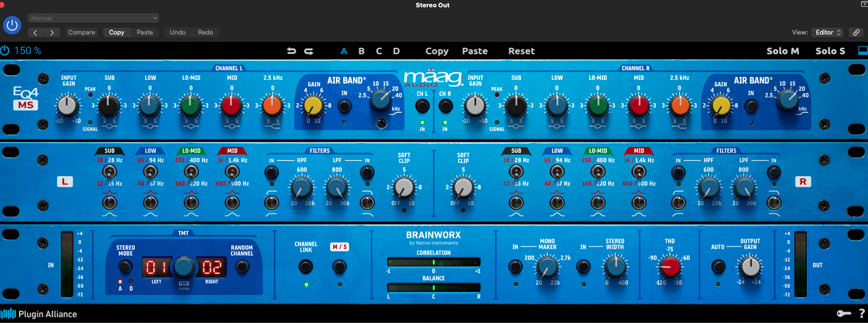
Task: Toggle the plugin power bypass button
Action: [x=12, y=25]
